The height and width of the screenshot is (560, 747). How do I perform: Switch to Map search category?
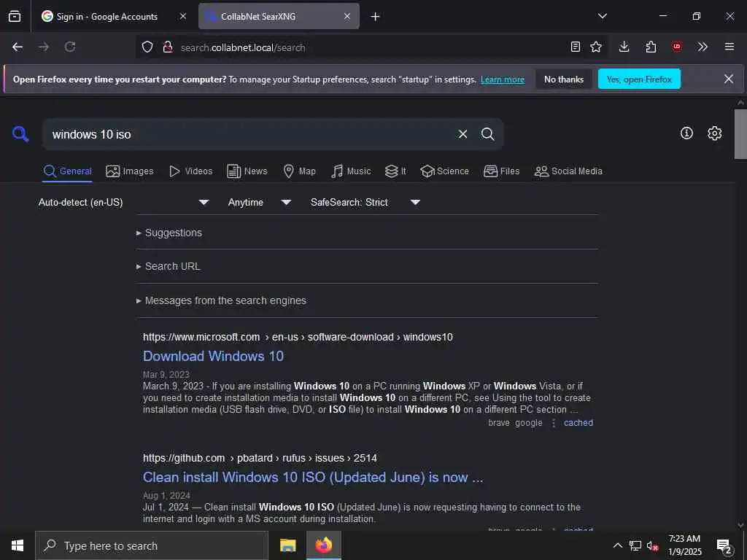click(299, 171)
